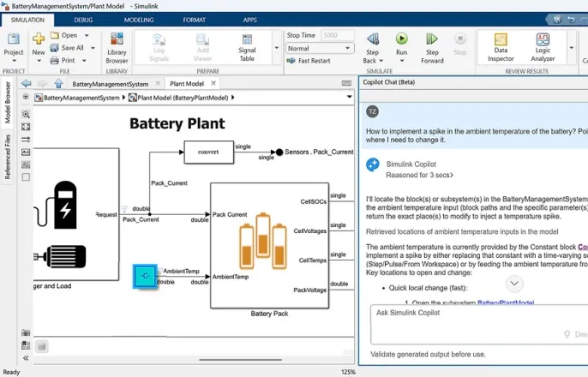Open the Logic Analyzer

(x=543, y=48)
